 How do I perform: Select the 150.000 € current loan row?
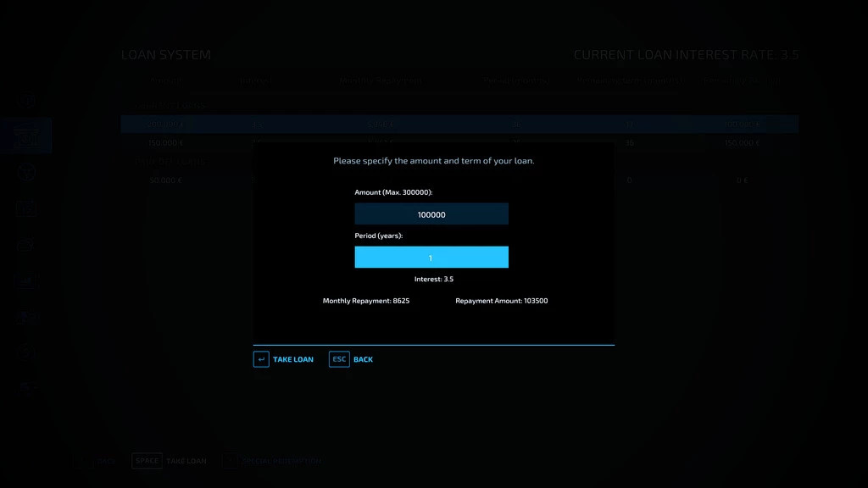click(459, 142)
